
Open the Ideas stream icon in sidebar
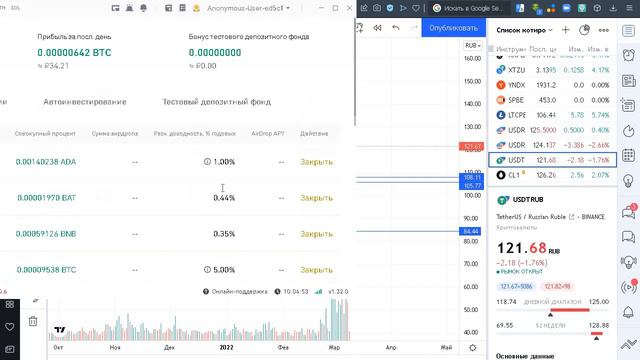point(629,262)
